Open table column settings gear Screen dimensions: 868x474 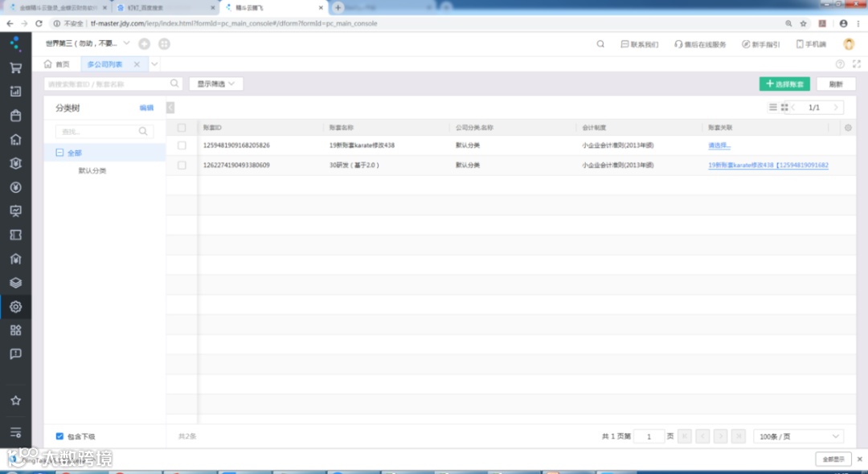click(848, 128)
